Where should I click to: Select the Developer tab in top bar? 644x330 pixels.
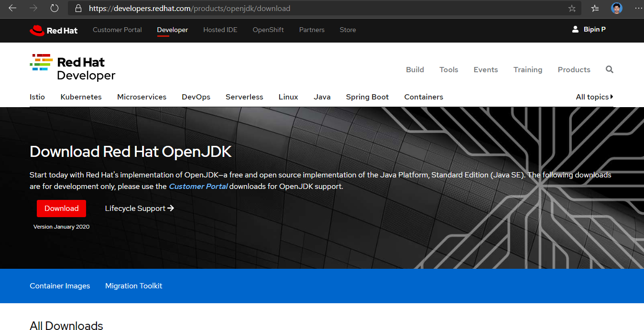[172, 30]
